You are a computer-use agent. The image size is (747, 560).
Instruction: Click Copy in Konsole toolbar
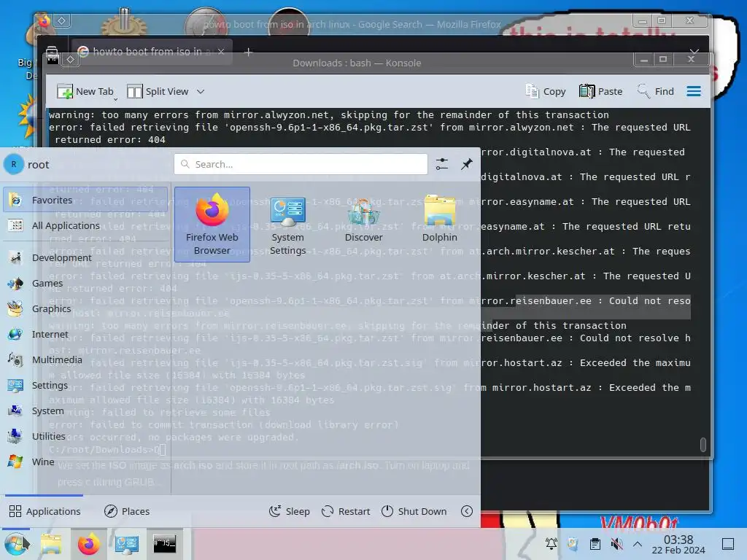click(x=546, y=91)
